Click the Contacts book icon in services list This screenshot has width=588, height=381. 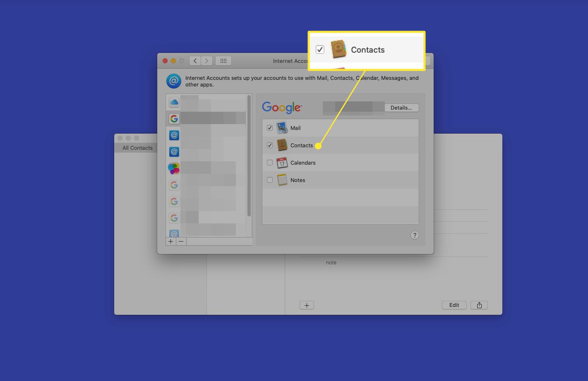[282, 145]
